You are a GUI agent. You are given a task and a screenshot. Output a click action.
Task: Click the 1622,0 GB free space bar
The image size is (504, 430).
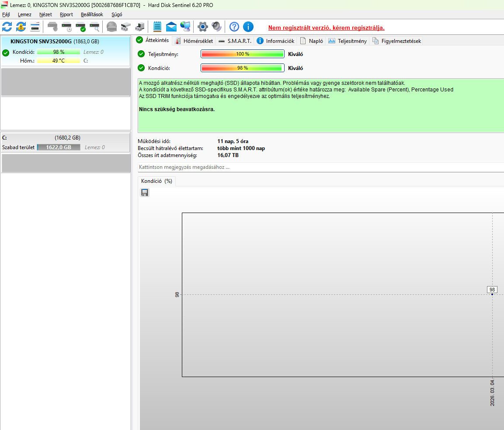point(59,147)
